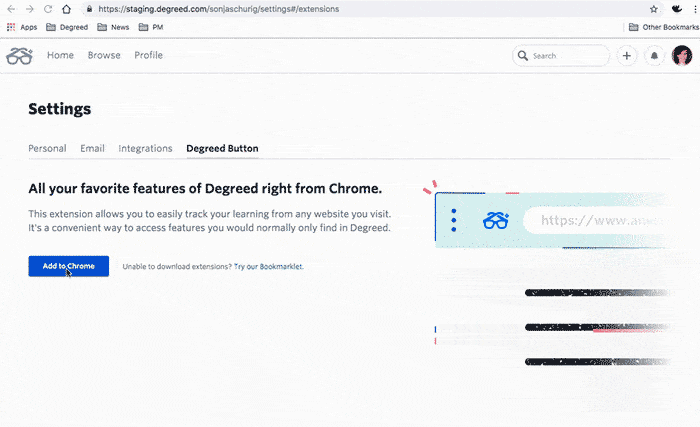This screenshot has height=427, width=700.
Task: Select the Degreed Button tab
Action: tap(222, 148)
